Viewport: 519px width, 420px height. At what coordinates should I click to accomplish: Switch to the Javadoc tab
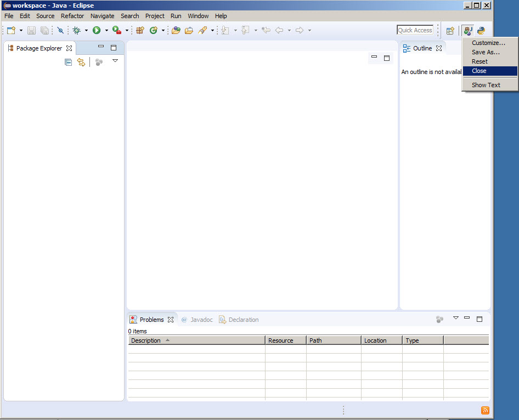click(201, 320)
